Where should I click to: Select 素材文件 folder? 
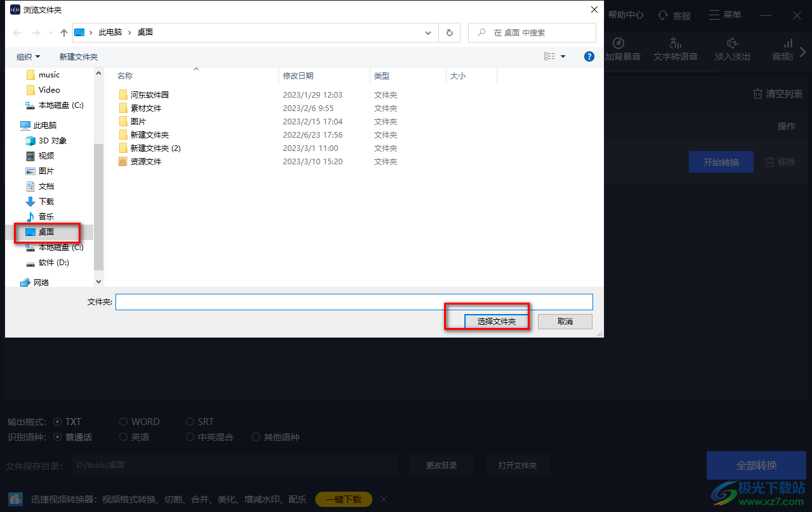pos(146,108)
